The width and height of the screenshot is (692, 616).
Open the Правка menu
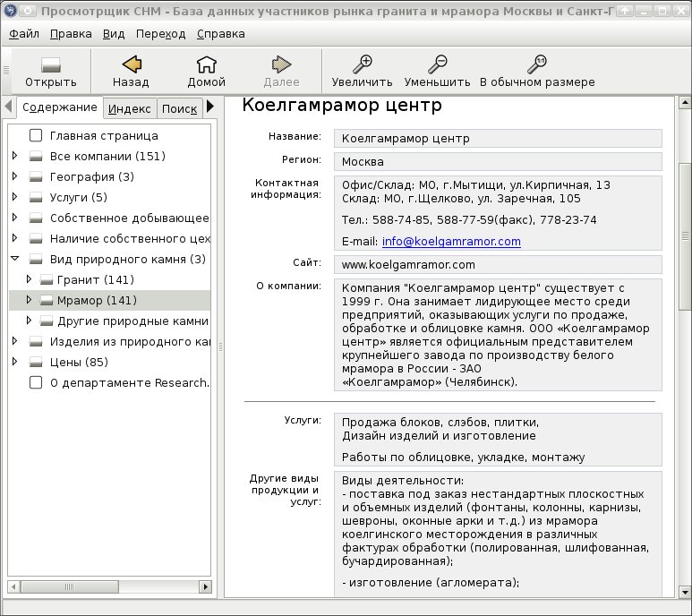click(x=71, y=34)
